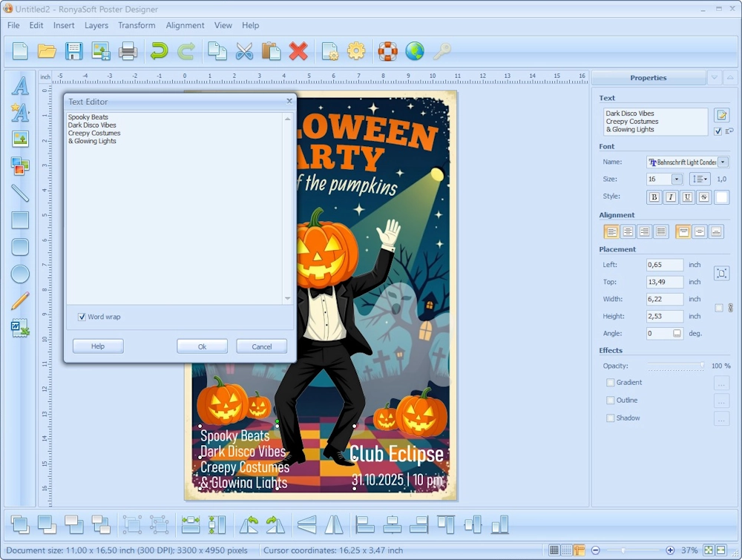Viewport: 742px width, 560px height.
Task: Select the Circle shape tool
Action: (20, 274)
